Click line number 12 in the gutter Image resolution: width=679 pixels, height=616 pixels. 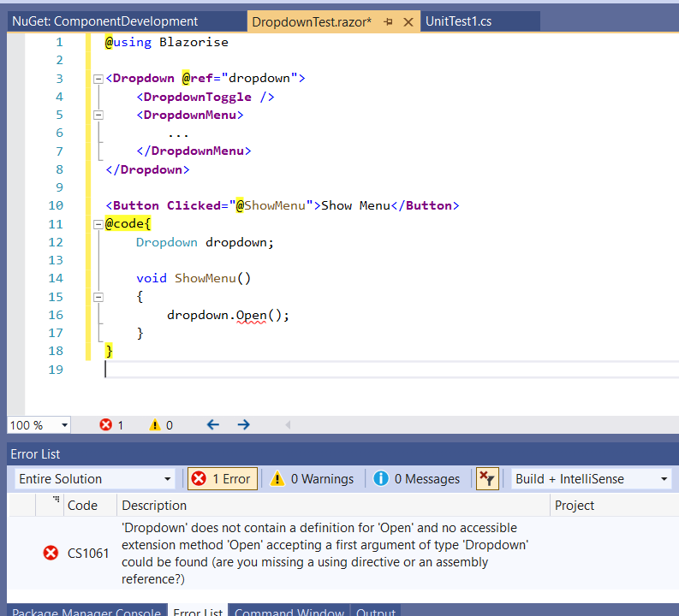point(56,242)
